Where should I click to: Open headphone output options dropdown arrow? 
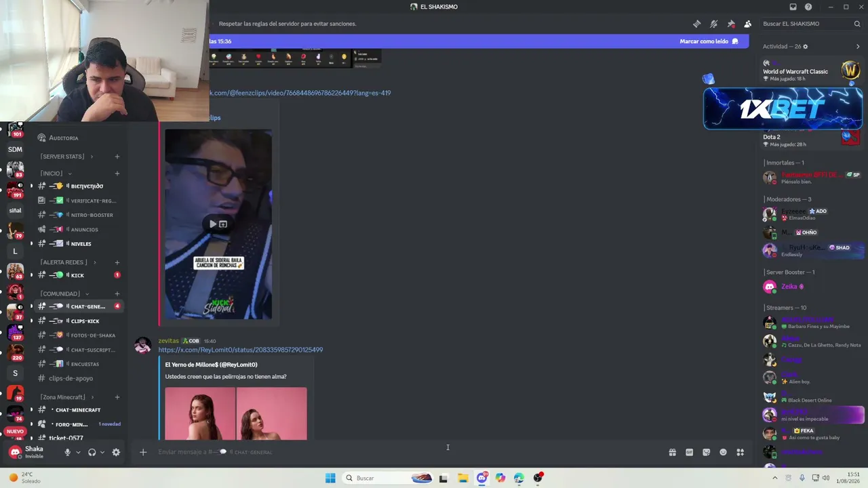pos(102,452)
